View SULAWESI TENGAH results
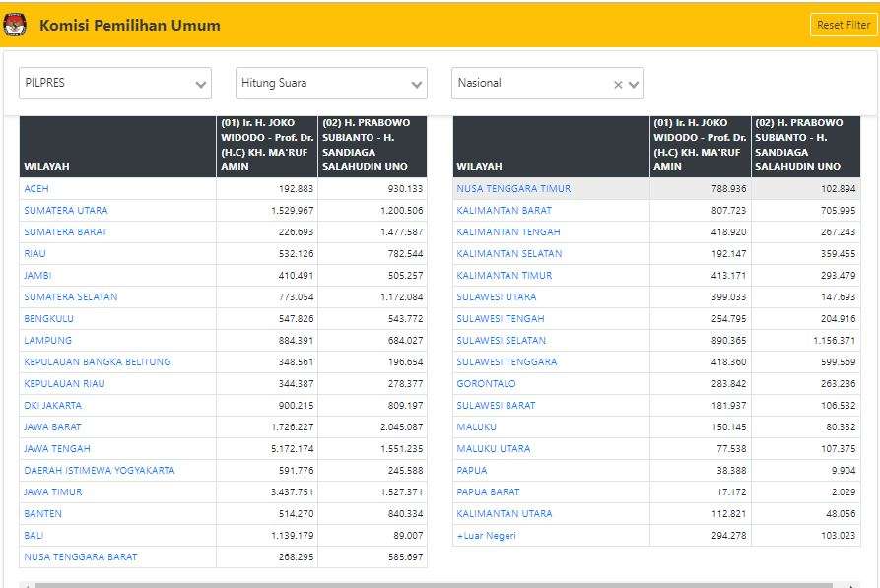This screenshot has width=880, height=588. pyautogui.click(x=501, y=319)
